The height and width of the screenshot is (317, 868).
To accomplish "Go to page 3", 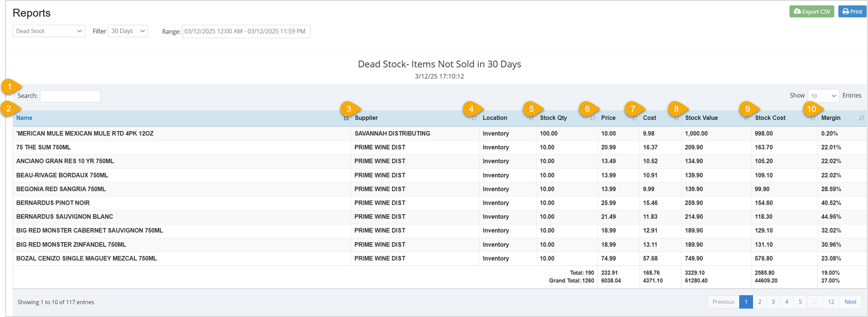I will point(773,302).
